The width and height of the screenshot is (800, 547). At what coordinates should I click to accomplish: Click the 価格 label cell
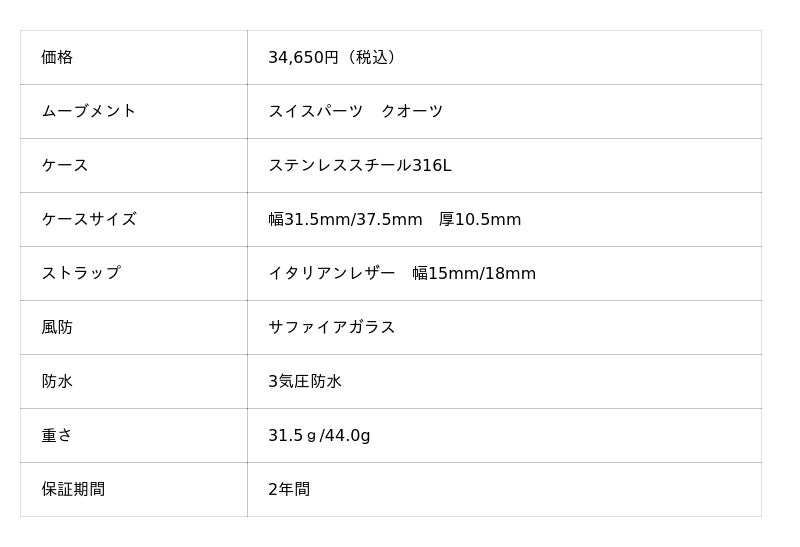pos(57,58)
